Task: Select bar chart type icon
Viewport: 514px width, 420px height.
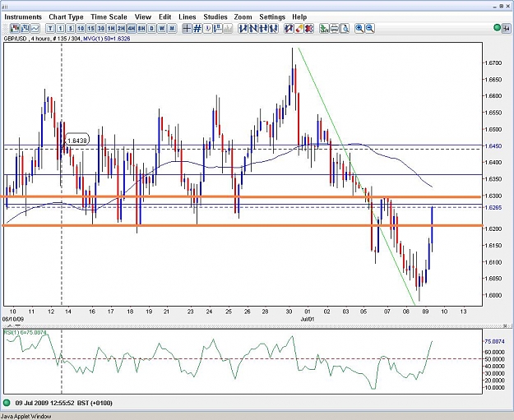Action: pos(24,29)
